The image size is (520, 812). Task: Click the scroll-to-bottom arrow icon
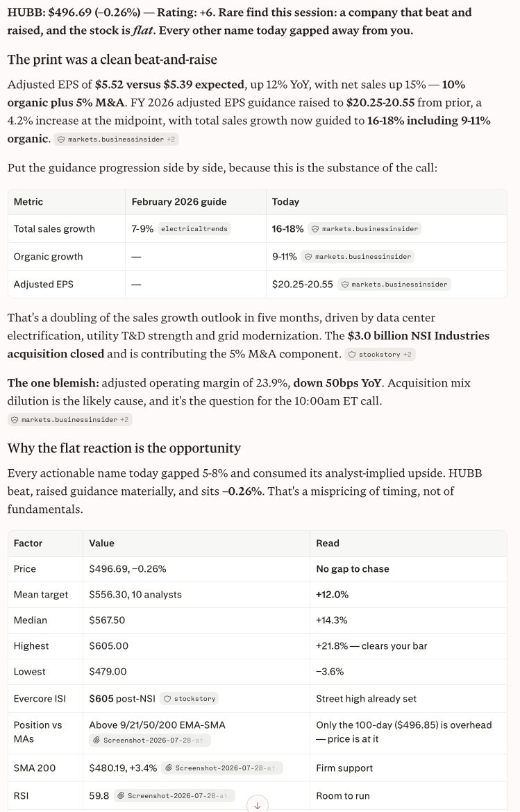pyautogui.click(x=258, y=804)
